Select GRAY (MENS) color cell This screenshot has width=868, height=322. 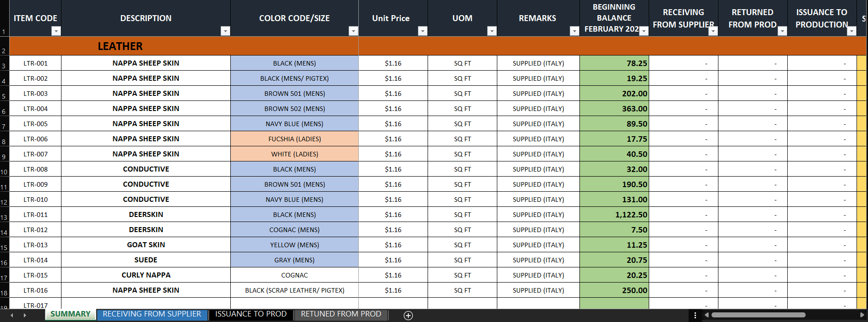[x=295, y=260]
